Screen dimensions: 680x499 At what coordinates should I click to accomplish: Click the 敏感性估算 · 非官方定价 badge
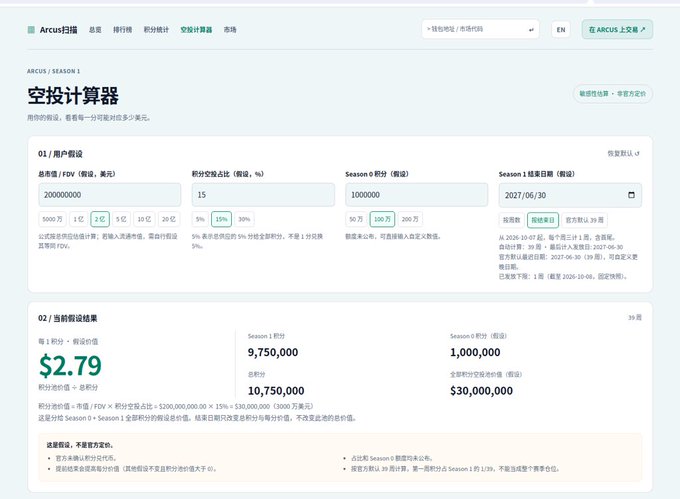tap(613, 94)
